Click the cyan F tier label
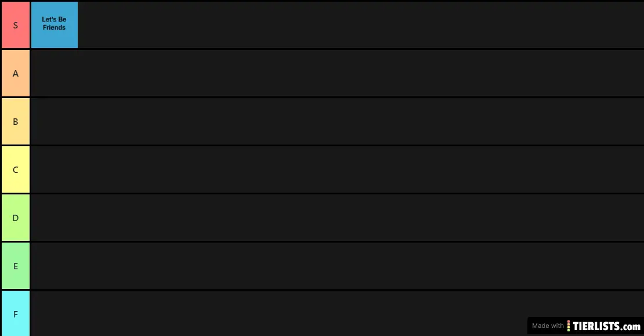Image resolution: width=644 pixels, height=336 pixels. pyautogui.click(x=16, y=313)
